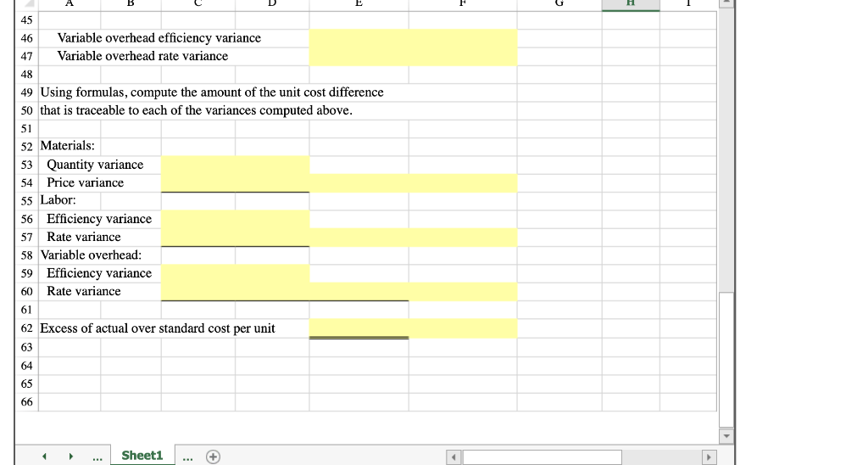Select row 46 header
This screenshot has width=868, height=465.
coord(26,38)
